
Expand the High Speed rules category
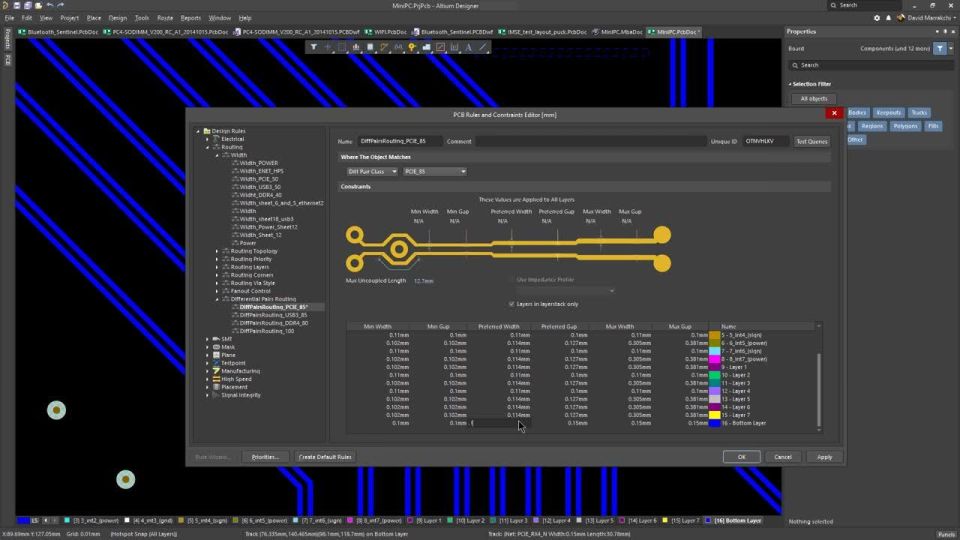coord(208,379)
